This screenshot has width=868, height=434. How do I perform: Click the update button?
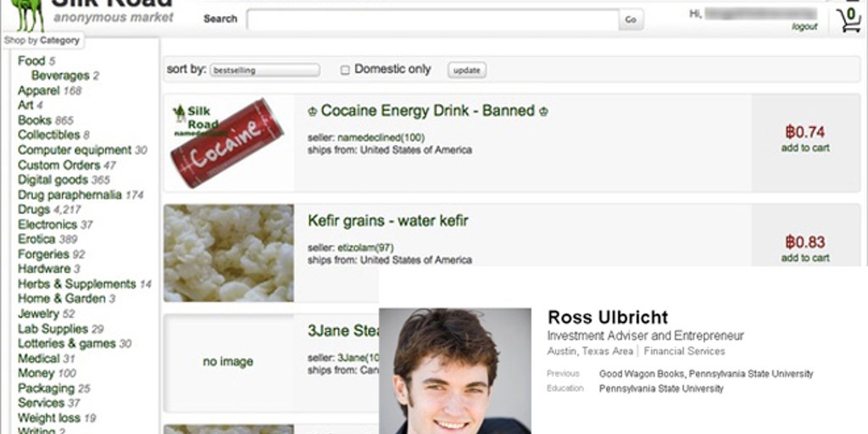coord(467,70)
